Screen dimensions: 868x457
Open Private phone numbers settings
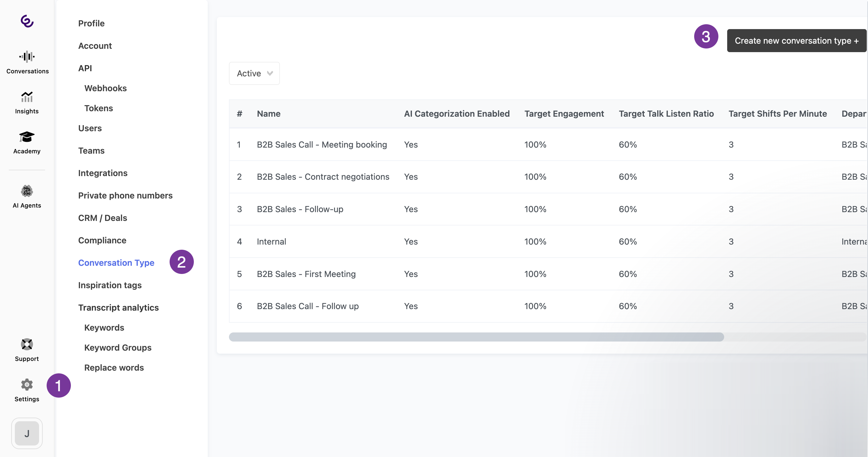click(x=125, y=195)
